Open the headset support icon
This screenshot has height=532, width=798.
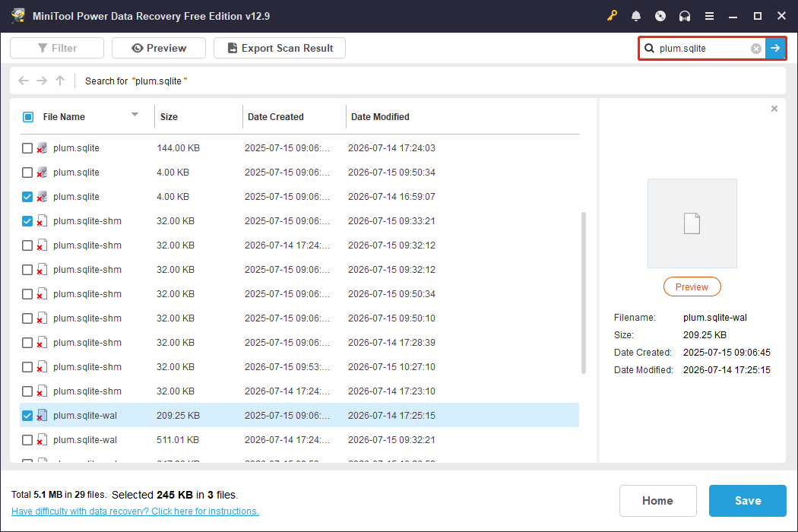[x=685, y=16]
